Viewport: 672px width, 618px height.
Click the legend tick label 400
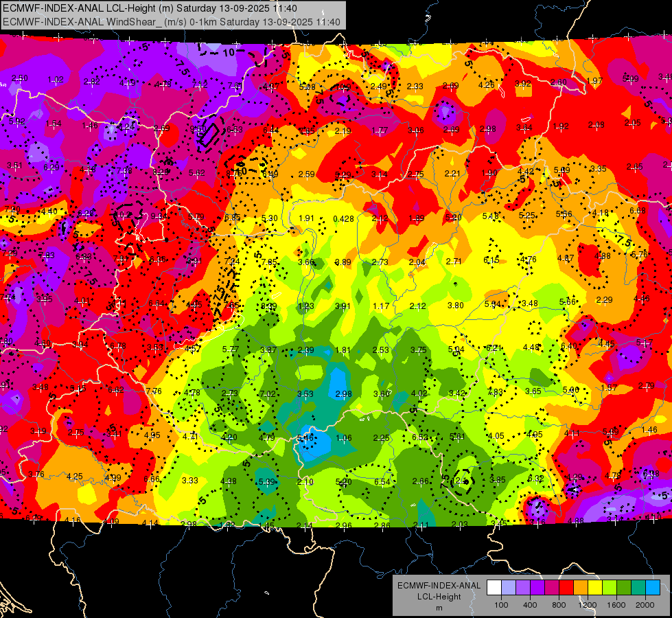(530, 605)
